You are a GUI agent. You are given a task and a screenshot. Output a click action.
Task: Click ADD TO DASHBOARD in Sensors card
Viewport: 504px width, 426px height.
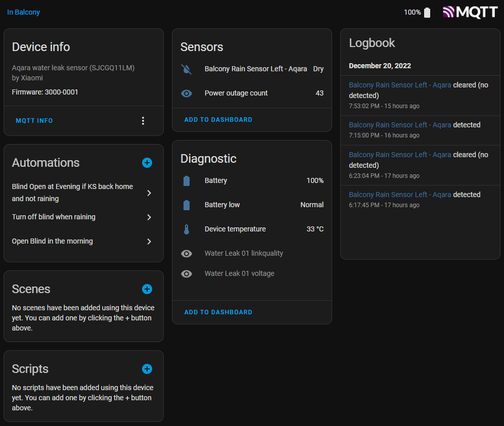pyautogui.click(x=218, y=120)
